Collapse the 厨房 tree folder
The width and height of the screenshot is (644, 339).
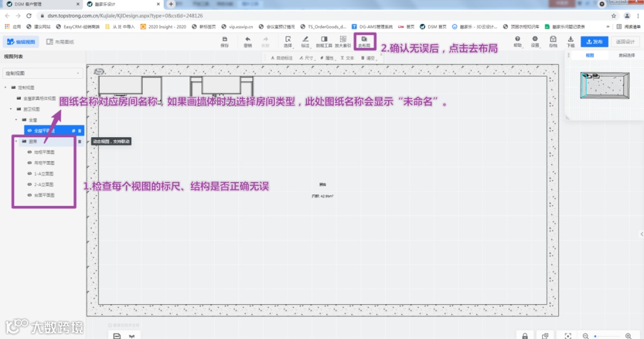(17, 141)
